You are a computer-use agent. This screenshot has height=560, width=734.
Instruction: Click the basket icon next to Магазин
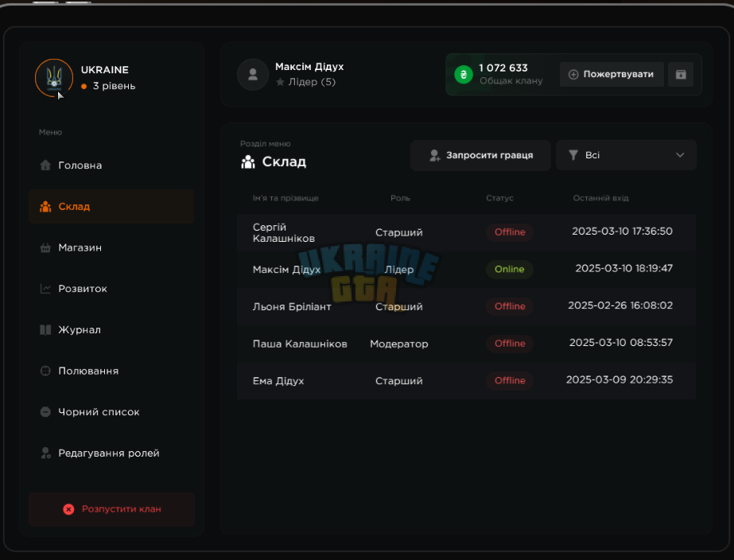coord(45,247)
